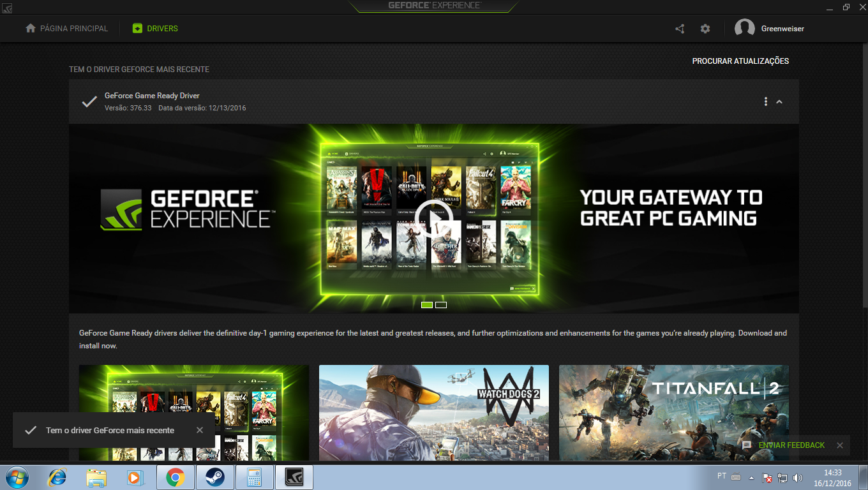Click the keyboard icon in tray
Viewport: 868px width, 490px height.
[x=736, y=477]
